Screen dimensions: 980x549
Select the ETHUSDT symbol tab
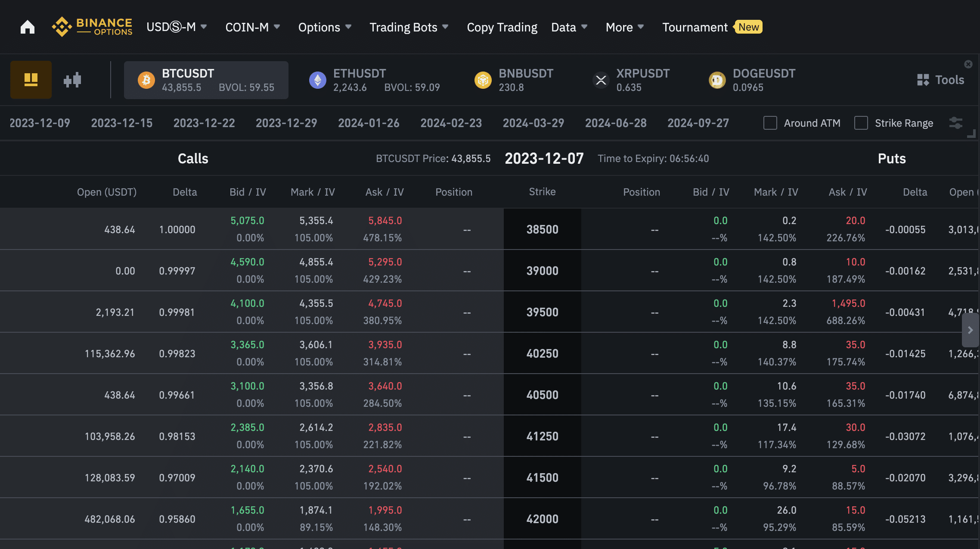(375, 80)
